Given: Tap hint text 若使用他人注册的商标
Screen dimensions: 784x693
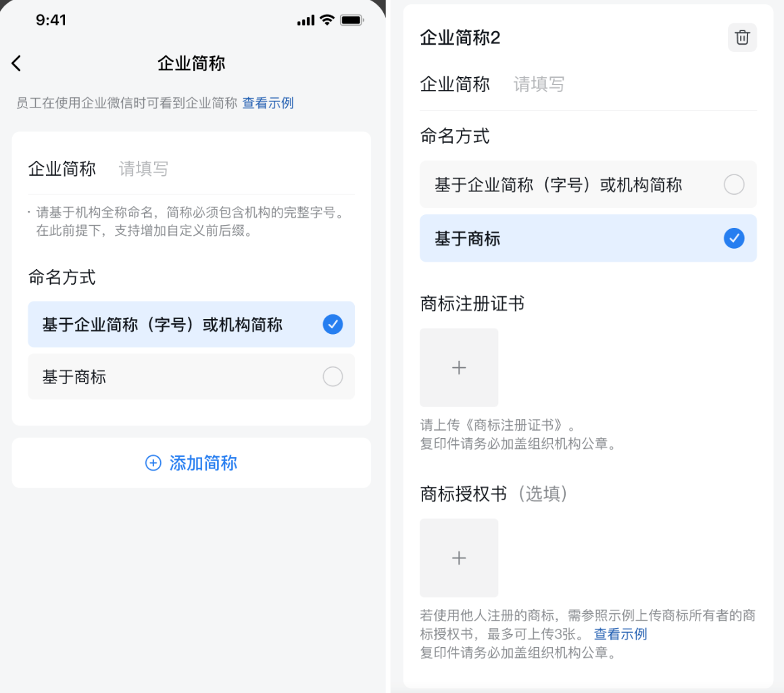Looking at the screenshot, I should click(587, 634).
